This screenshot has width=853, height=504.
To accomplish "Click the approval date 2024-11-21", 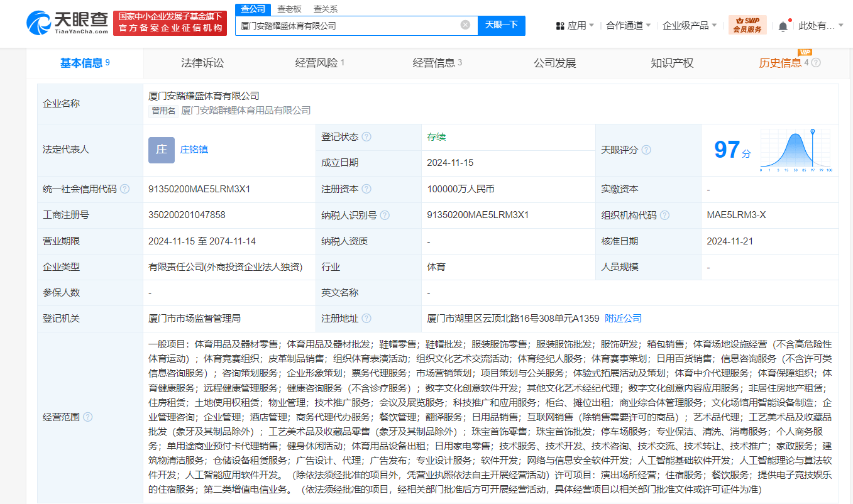I will coord(730,241).
